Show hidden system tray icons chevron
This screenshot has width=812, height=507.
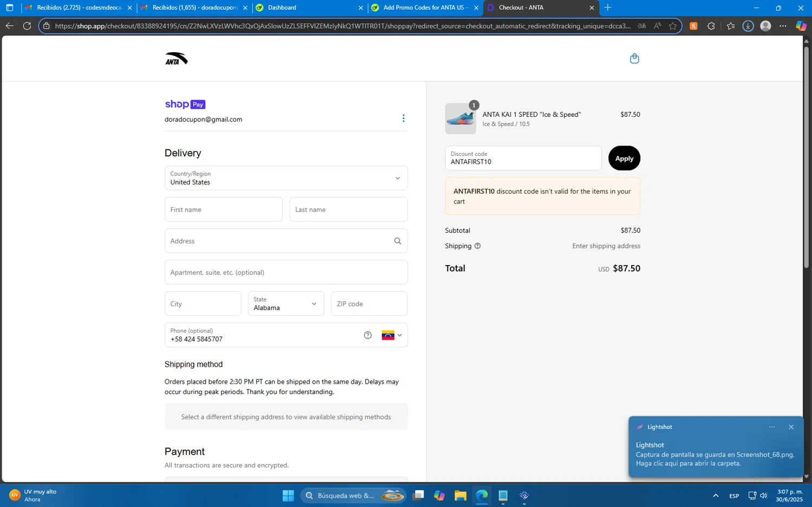[x=716, y=496]
